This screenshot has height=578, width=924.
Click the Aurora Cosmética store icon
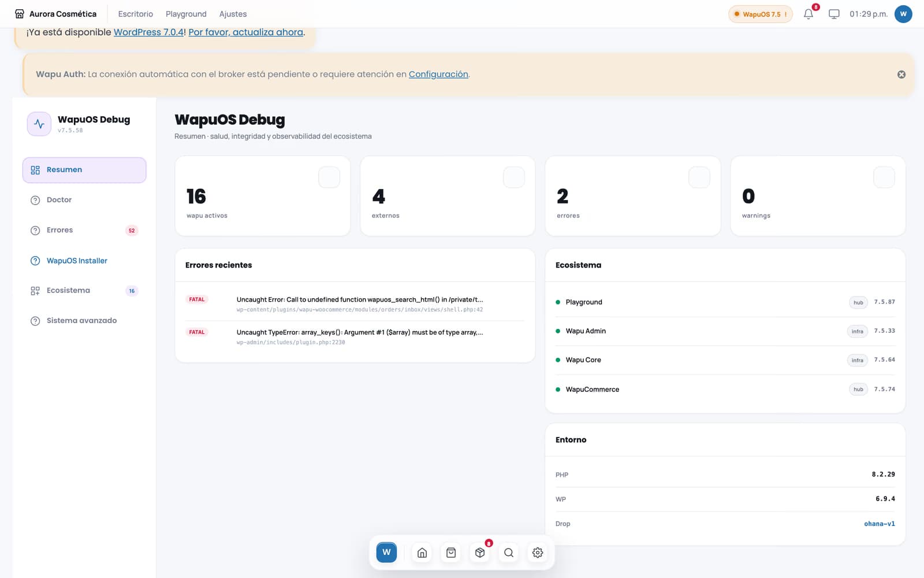coord(20,14)
